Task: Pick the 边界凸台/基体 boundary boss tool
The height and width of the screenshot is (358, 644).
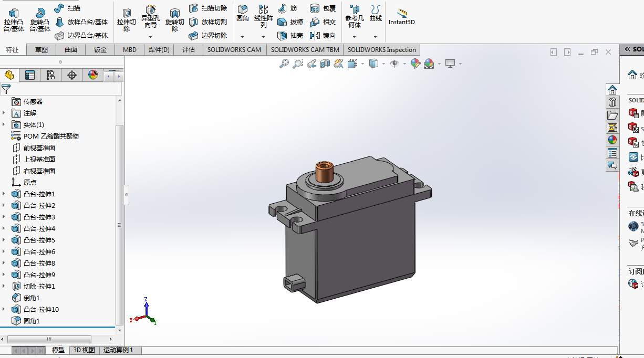Action: click(81, 36)
